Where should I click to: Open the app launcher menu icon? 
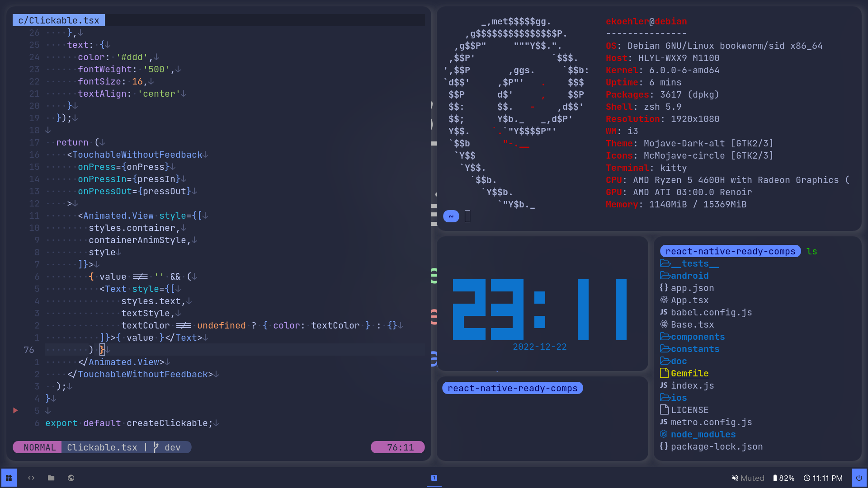(9, 478)
